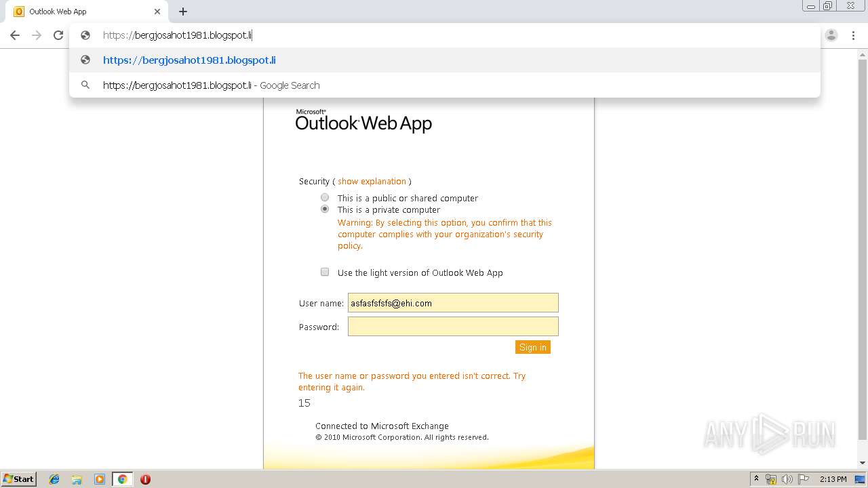Click the Sign in button

tap(532, 347)
